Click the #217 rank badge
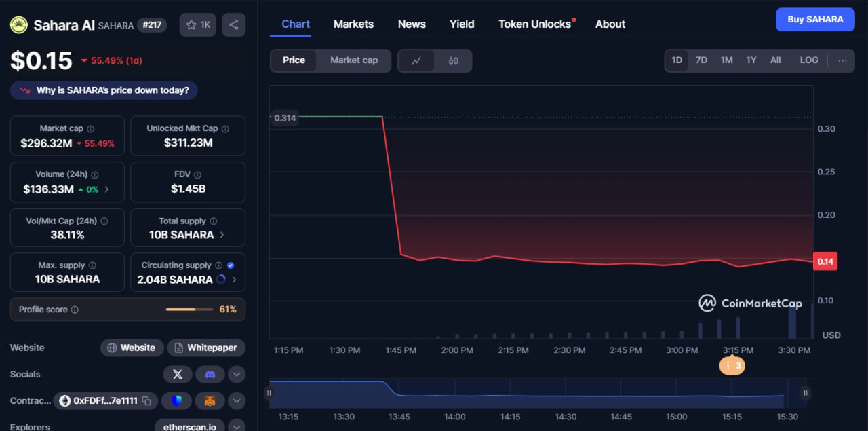Screen dimensions: 868x431 (x=152, y=25)
